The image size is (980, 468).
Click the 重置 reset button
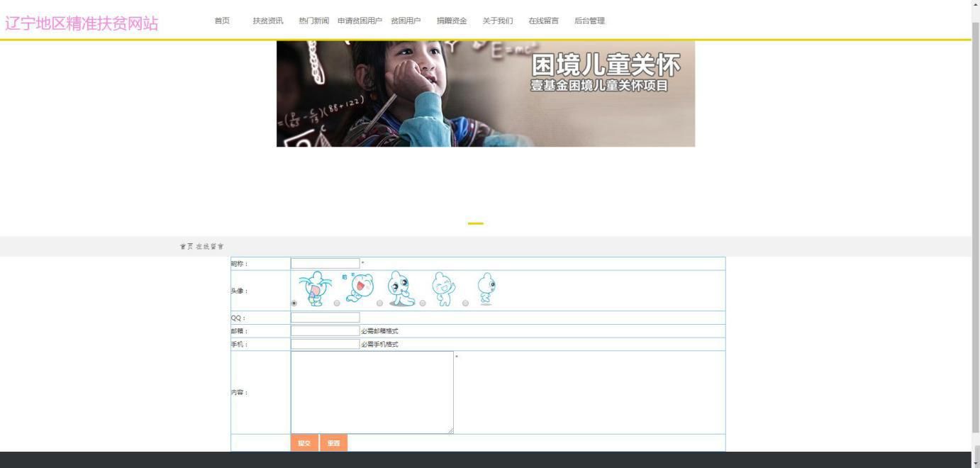(333, 442)
